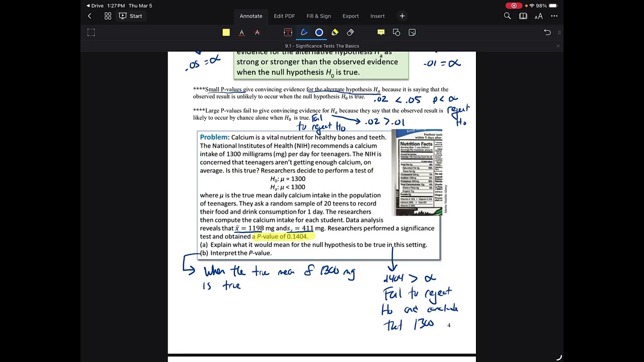Open the blue pen color circle
644x362 pixels.
[319, 32]
